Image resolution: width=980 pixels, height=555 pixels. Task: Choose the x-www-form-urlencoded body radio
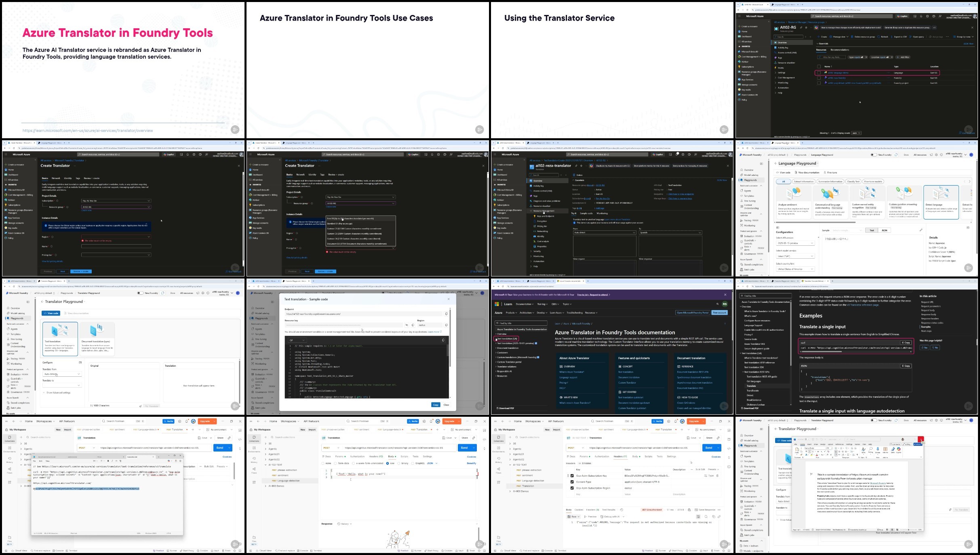coord(354,463)
